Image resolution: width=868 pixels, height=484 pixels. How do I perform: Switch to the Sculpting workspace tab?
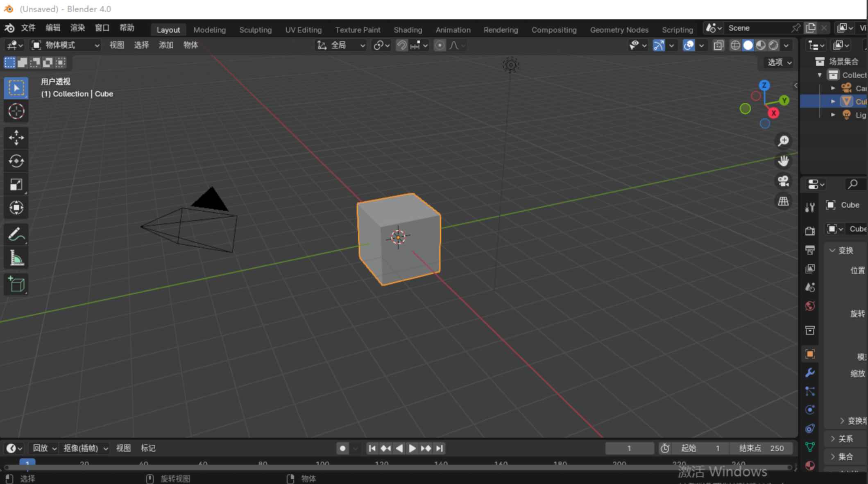point(255,29)
